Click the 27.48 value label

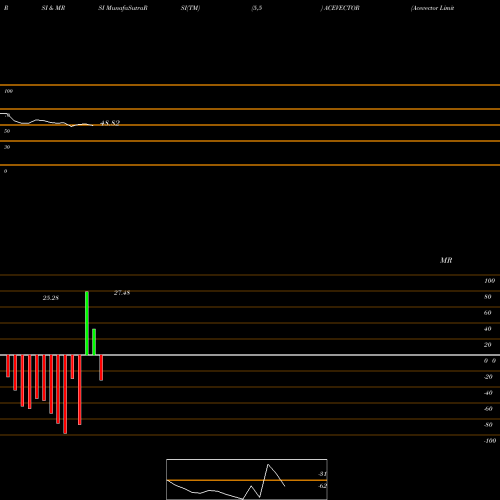[x=122, y=293]
